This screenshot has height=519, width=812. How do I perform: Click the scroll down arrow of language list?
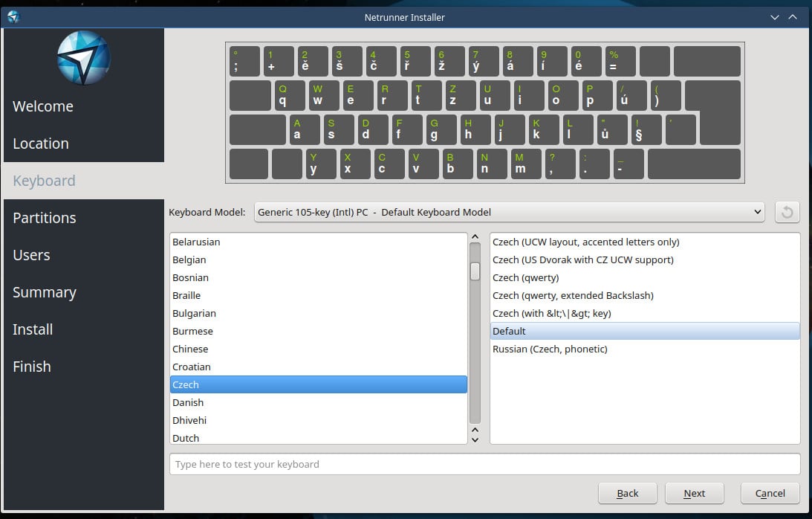click(x=475, y=439)
